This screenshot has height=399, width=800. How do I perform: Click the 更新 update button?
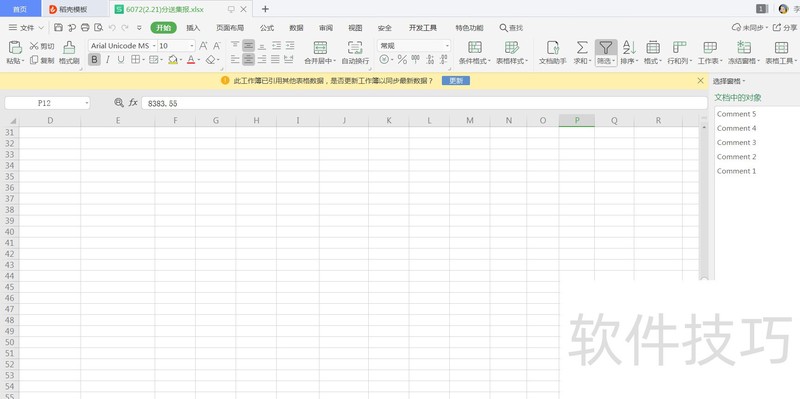point(456,81)
